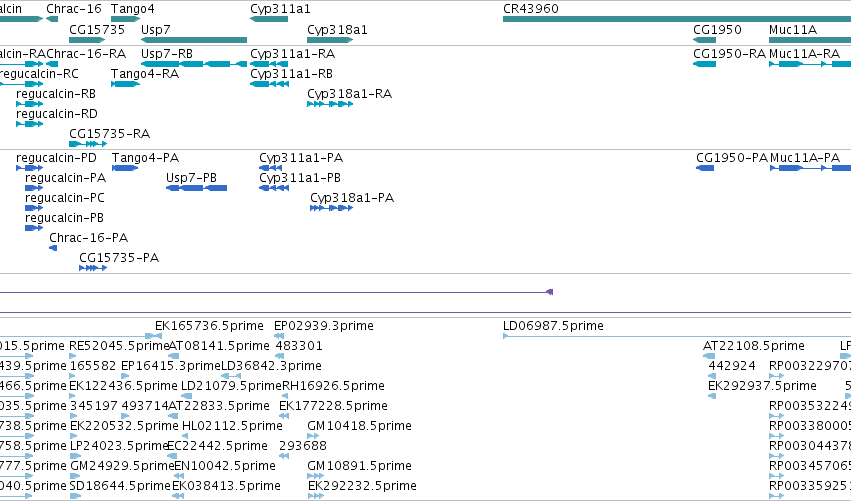The width and height of the screenshot is (851, 501).
Task: Select the GM24929.5prime EST
Action: point(75,476)
